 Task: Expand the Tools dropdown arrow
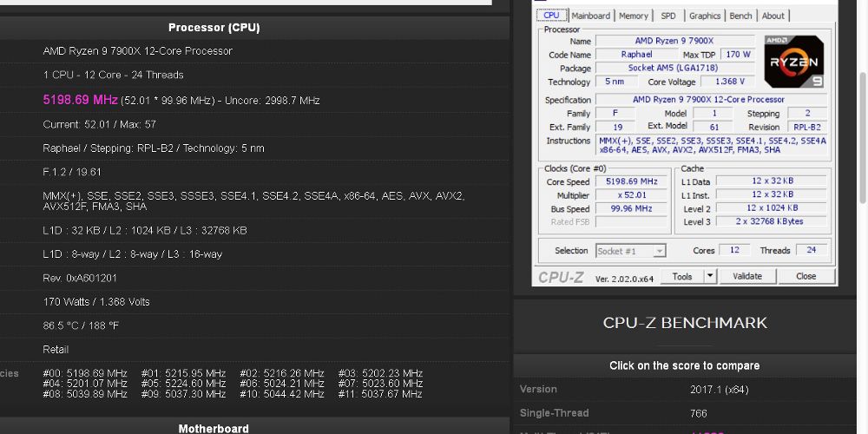click(x=711, y=276)
